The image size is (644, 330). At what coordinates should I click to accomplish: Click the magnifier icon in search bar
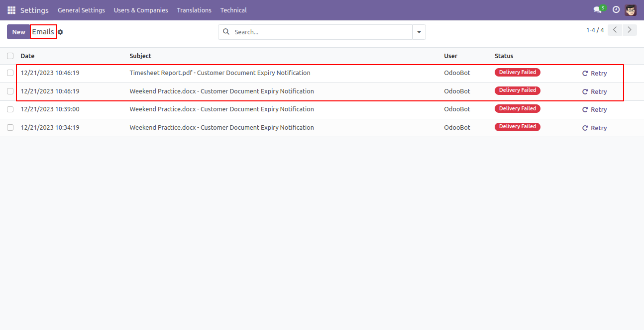tap(226, 32)
